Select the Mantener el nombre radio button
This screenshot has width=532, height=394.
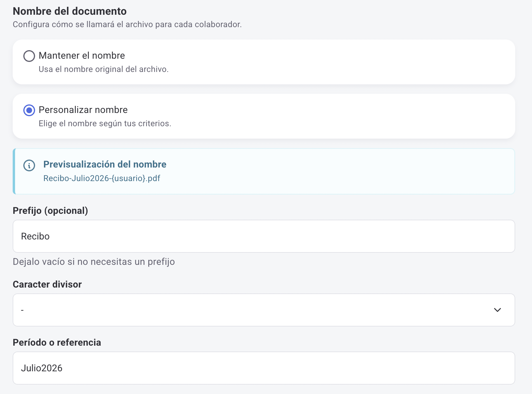pos(29,56)
